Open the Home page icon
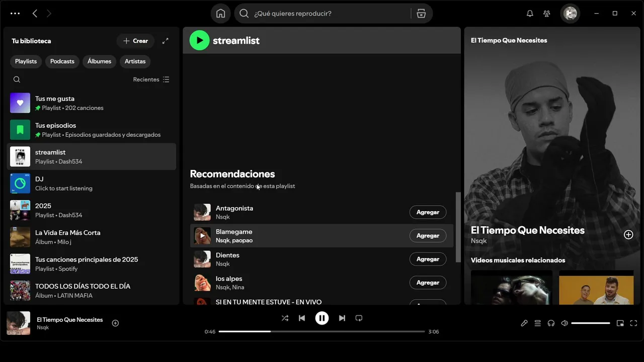The image size is (644, 362). pyautogui.click(x=221, y=14)
